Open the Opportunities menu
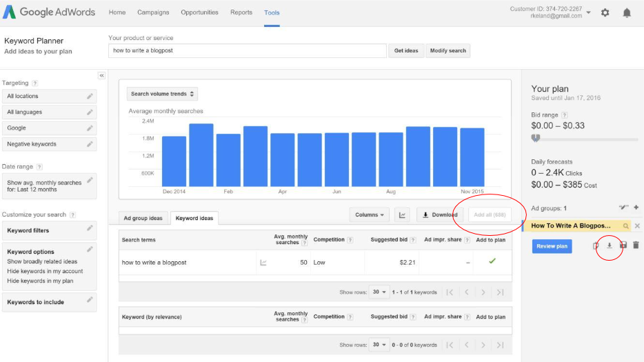The height and width of the screenshot is (362, 644). (x=199, y=12)
